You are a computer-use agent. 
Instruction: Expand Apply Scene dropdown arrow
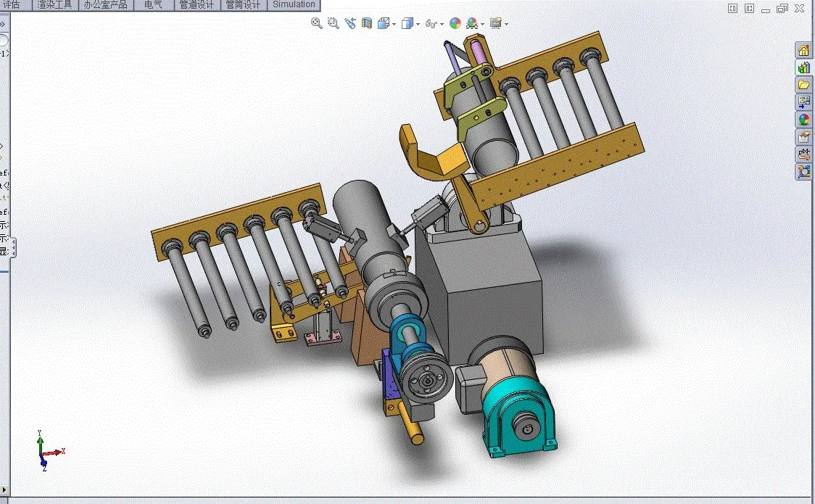(x=482, y=24)
